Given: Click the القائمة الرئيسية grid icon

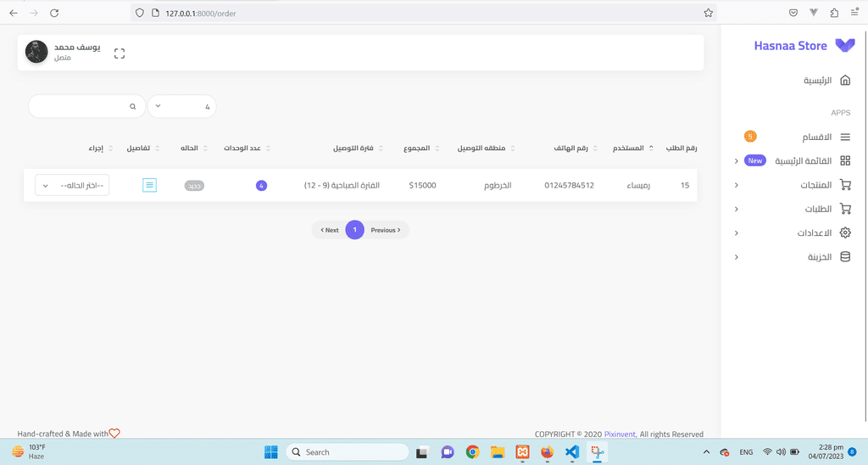Looking at the screenshot, I should [x=845, y=160].
